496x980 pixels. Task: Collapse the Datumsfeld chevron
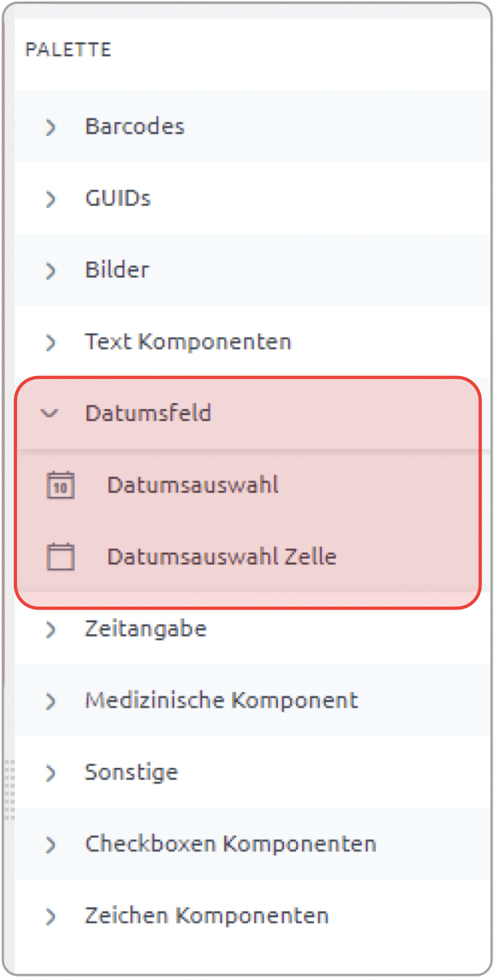point(50,414)
